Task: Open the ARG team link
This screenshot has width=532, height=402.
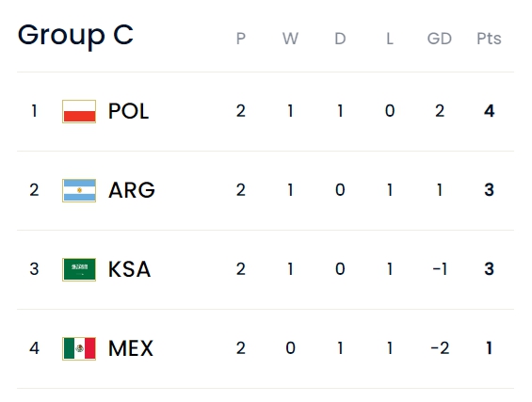Action: click(132, 190)
